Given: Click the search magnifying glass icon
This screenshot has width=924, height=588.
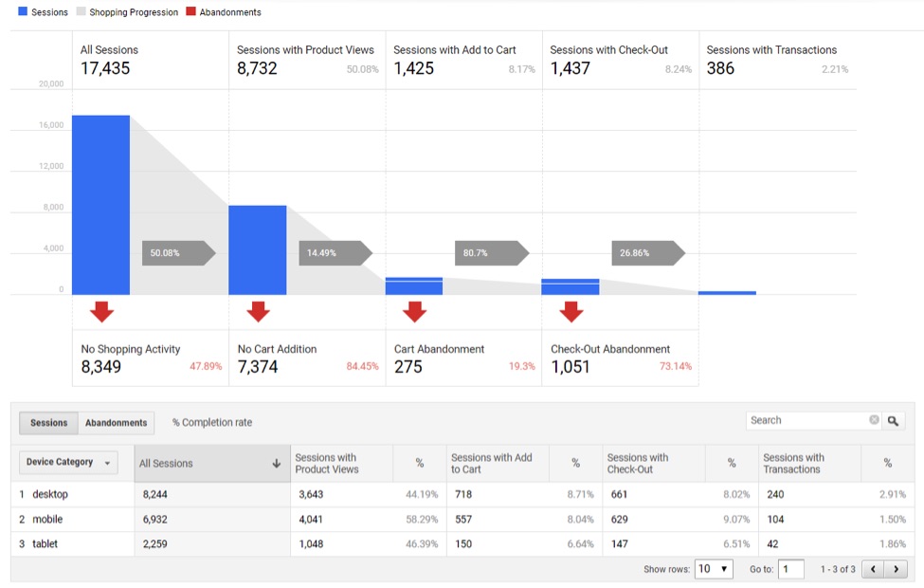Looking at the screenshot, I should pyautogui.click(x=895, y=421).
